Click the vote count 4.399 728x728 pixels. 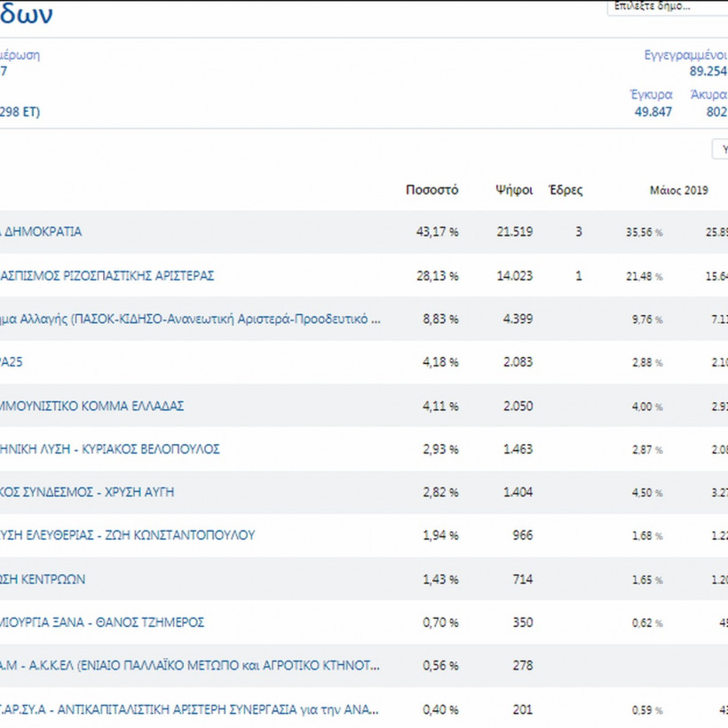point(518,319)
